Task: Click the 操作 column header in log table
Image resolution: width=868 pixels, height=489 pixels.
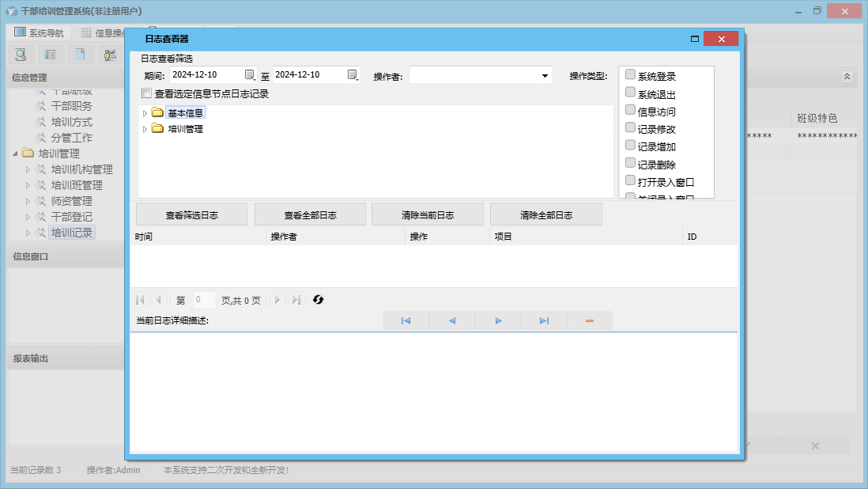Action: pyautogui.click(x=447, y=237)
